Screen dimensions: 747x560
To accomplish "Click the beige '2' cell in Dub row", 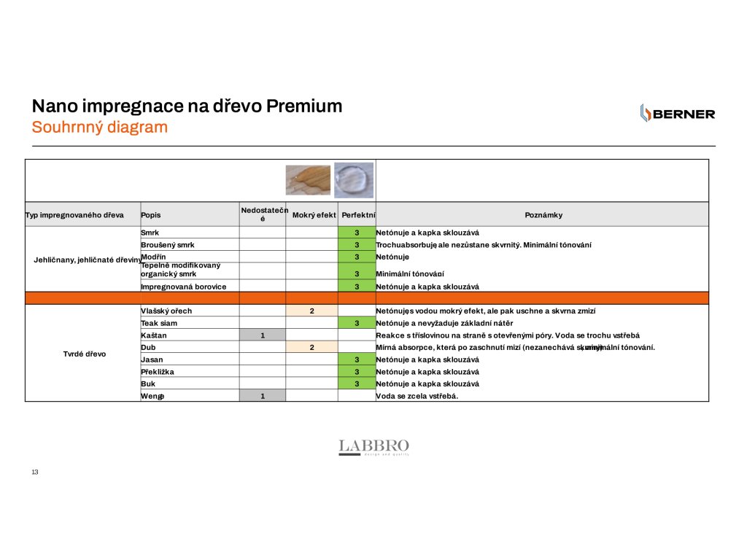I will (312, 347).
